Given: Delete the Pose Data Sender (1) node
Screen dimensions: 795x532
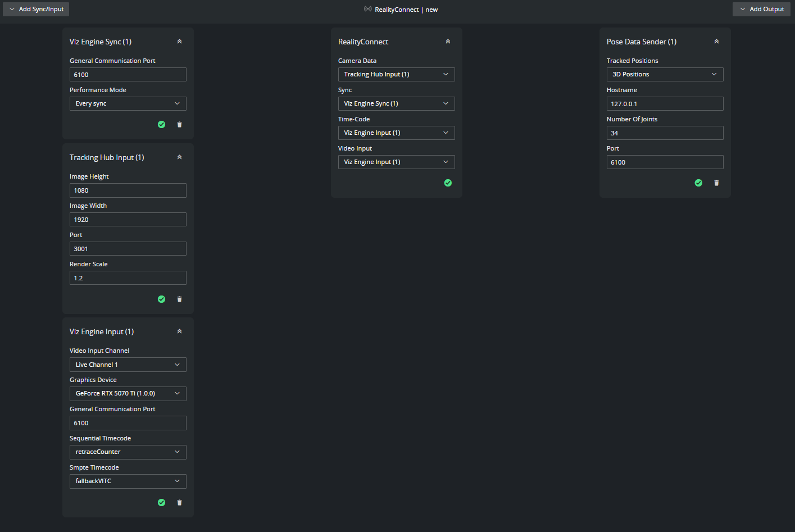Looking at the screenshot, I should click(716, 183).
